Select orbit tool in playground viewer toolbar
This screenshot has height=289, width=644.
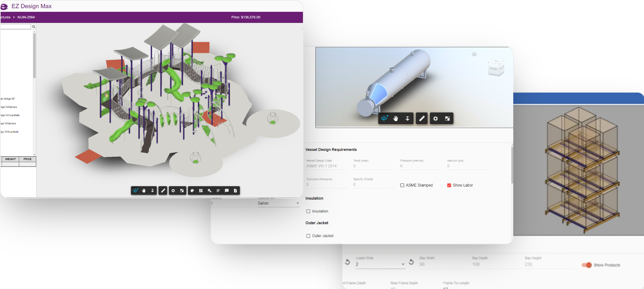135,190
